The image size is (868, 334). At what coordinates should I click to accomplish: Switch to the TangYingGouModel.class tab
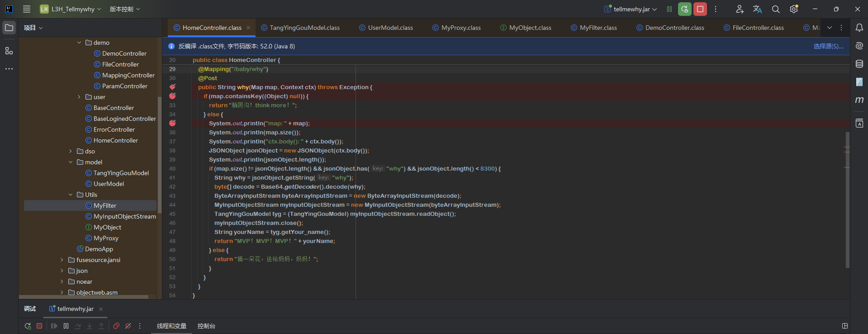point(304,28)
